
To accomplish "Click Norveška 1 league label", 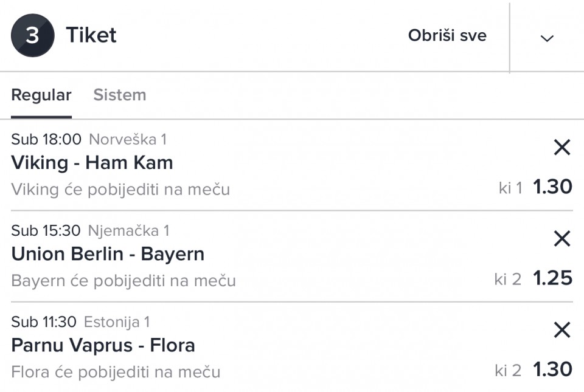I will tap(127, 140).
